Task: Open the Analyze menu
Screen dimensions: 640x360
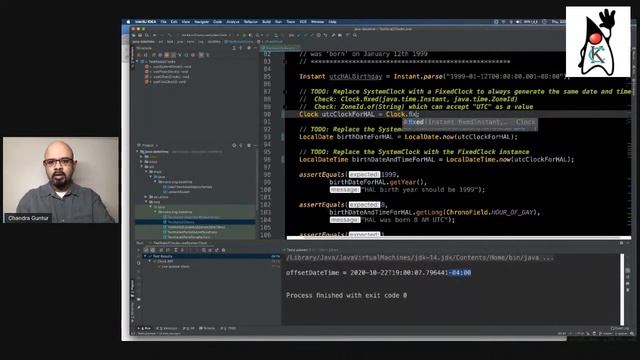Action: 233,22
